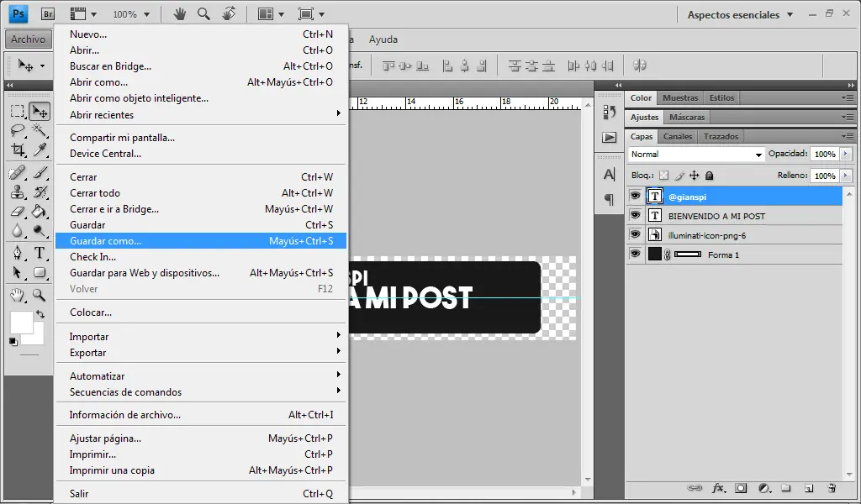Hide the Forma 1 layer
861x504 pixels.
pyautogui.click(x=636, y=254)
